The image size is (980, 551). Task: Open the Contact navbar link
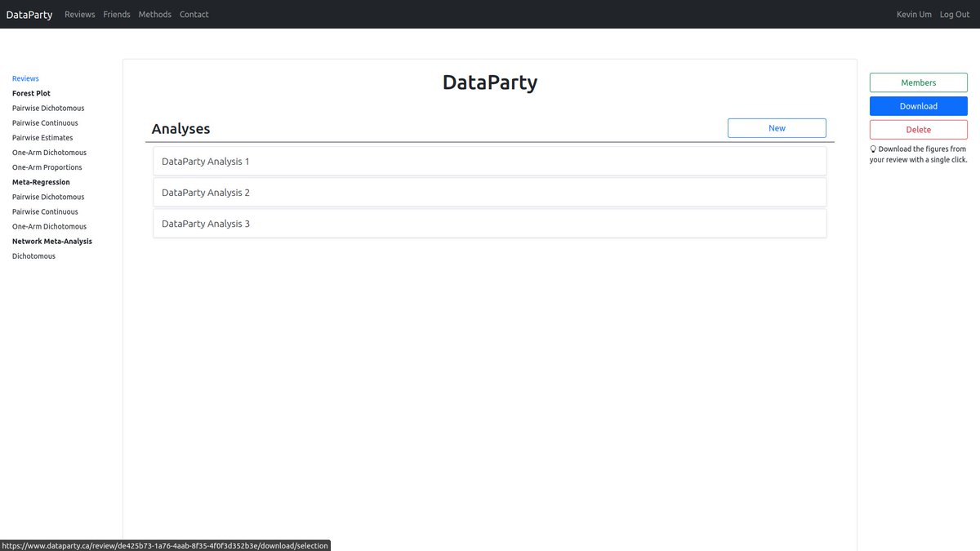(x=194, y=15)
